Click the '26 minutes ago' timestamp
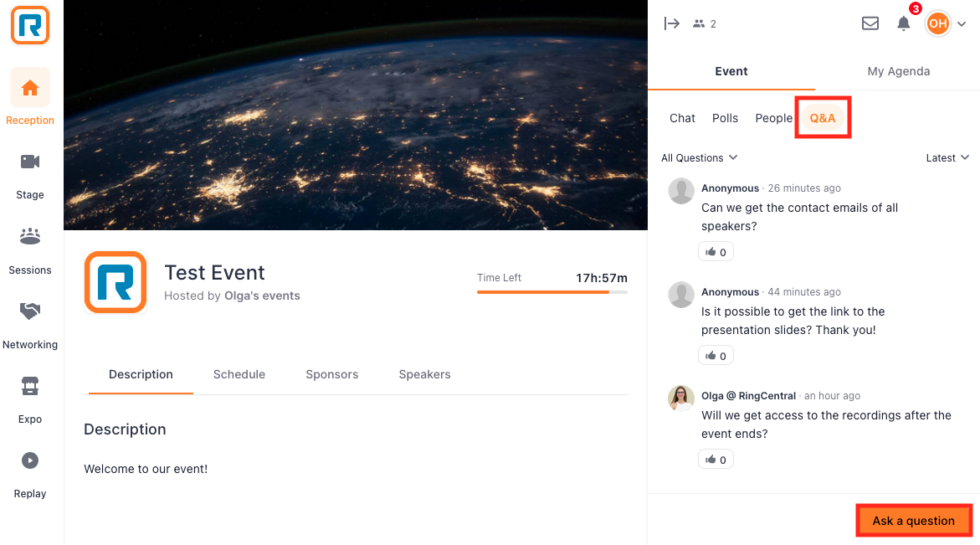This screenshot has height=545, width=980. (x=804, y=188)
